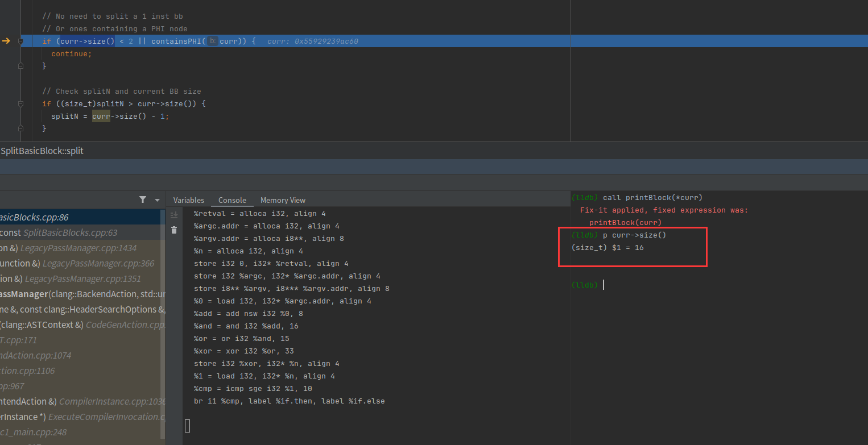
Task: Select frame LegacyPassManager.cpp:1434
Action: [81, 248]
